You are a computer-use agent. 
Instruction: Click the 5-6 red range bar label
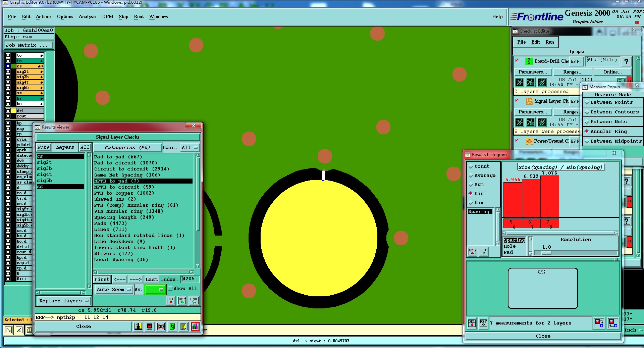coord(513,224)
